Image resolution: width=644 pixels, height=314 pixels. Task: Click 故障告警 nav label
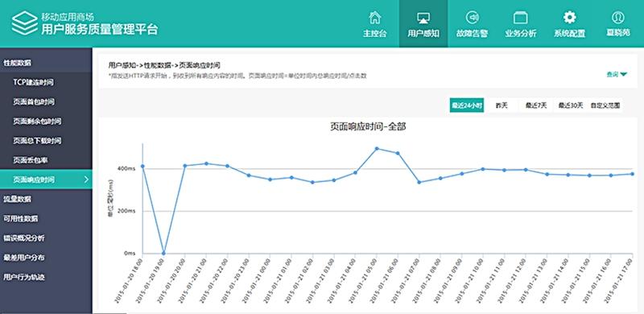[472, 34]
